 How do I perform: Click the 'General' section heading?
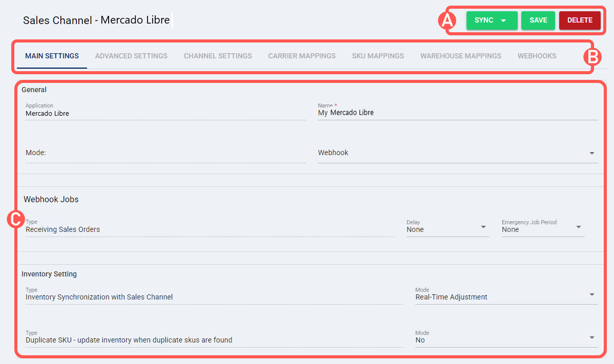pos(34,90)
